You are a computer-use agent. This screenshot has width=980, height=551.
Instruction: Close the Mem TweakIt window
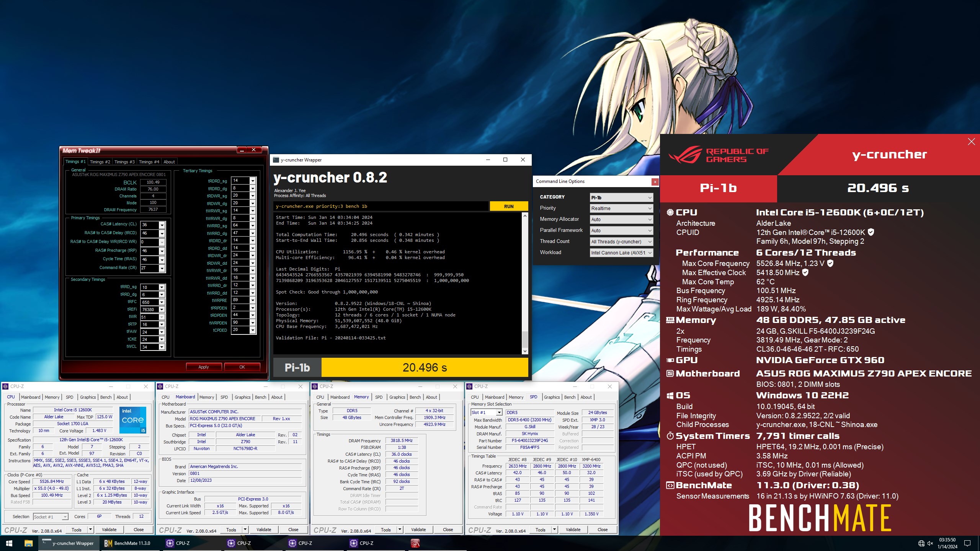pos(253,150)
